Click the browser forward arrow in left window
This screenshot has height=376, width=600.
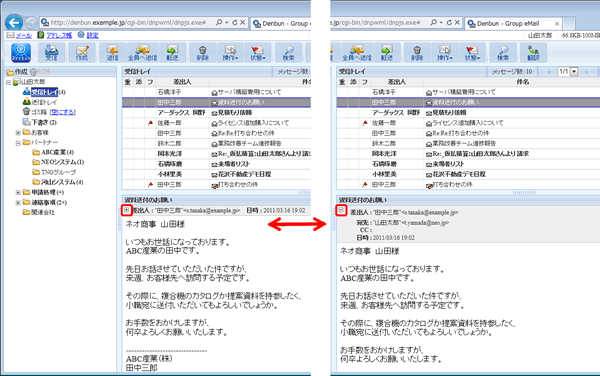point(31,23)
